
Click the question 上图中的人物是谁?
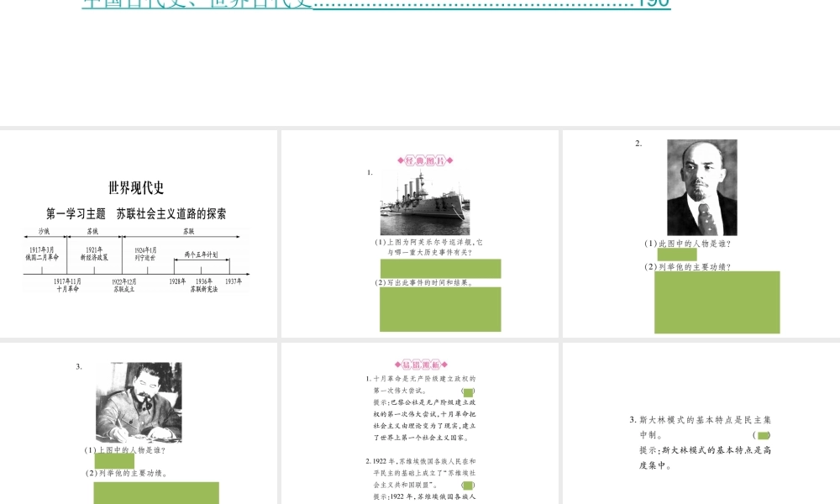(x=125, y=450)
